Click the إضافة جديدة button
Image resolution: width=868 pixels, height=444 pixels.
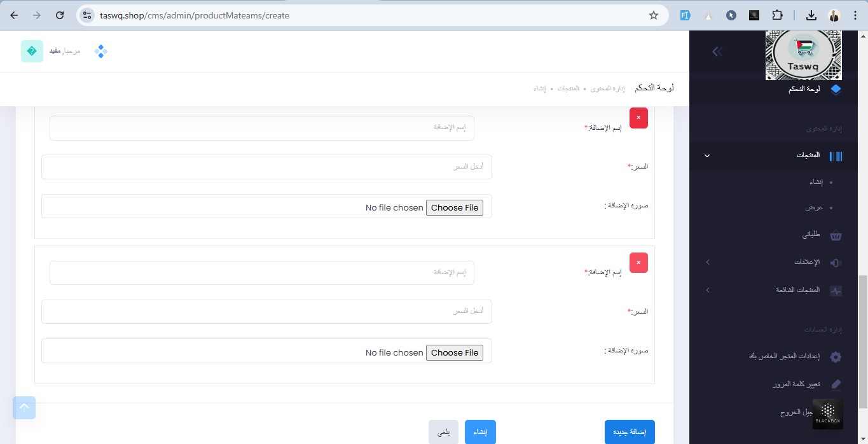[x=629, y=432]
